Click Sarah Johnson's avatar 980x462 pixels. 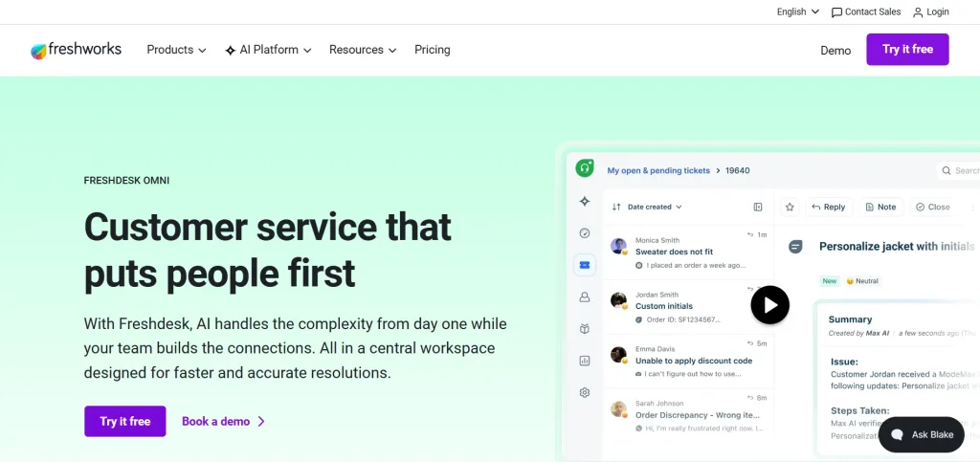click(618, 409)
